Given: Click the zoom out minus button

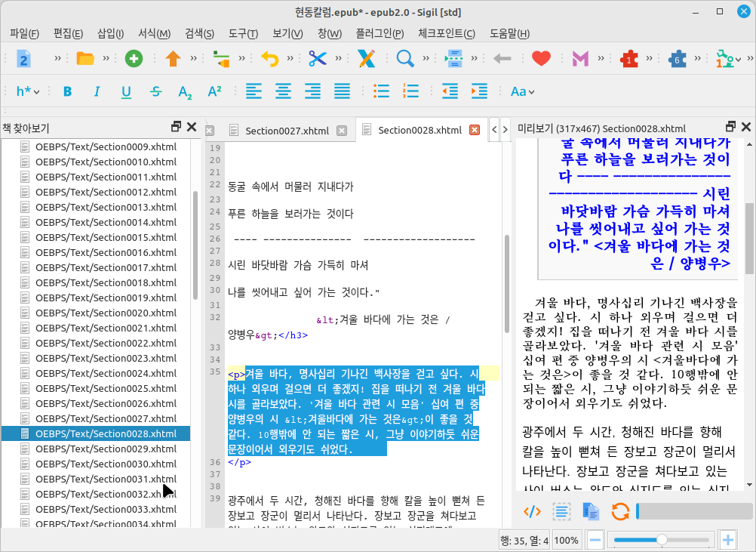Looking at the screenshot, I should click(x=595, y=540).
